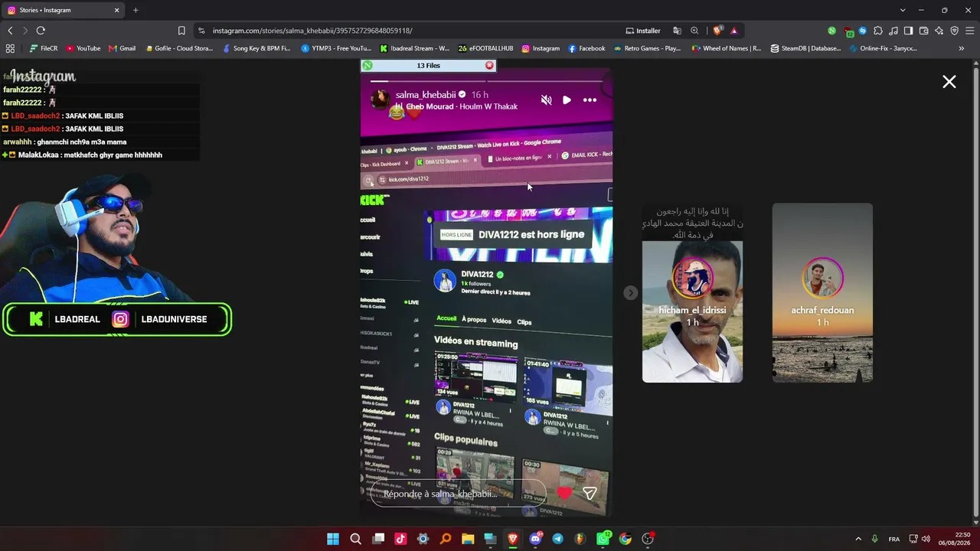Close the Stories • Instagram tab
The height and width of the screenshot is (551, 980).
point(116,10)
